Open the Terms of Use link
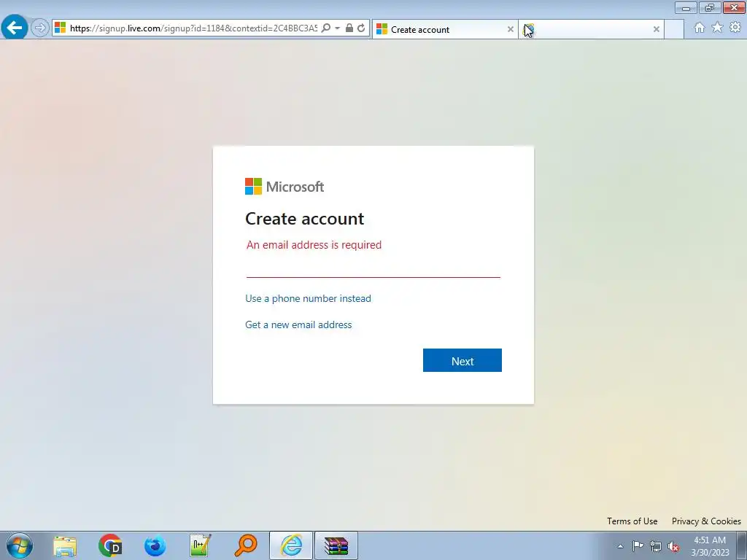Screen dimensions: 747x560 632,521
